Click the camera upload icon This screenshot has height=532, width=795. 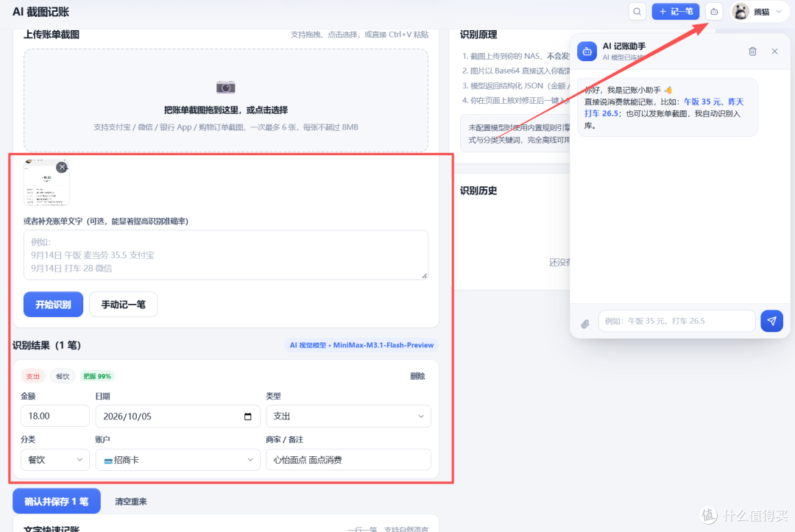point(226,87)
